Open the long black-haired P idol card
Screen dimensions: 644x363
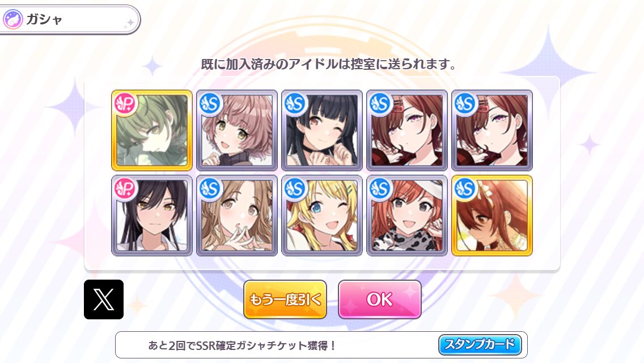(x=152, y=216)
